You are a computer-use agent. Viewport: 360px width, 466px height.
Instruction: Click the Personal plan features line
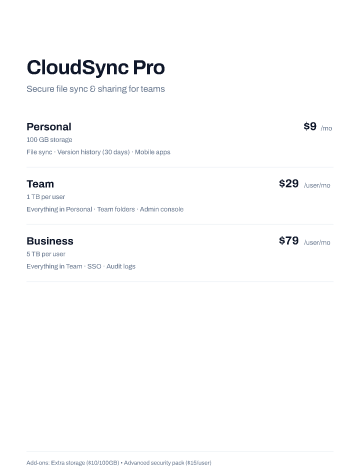coord(98,152)
